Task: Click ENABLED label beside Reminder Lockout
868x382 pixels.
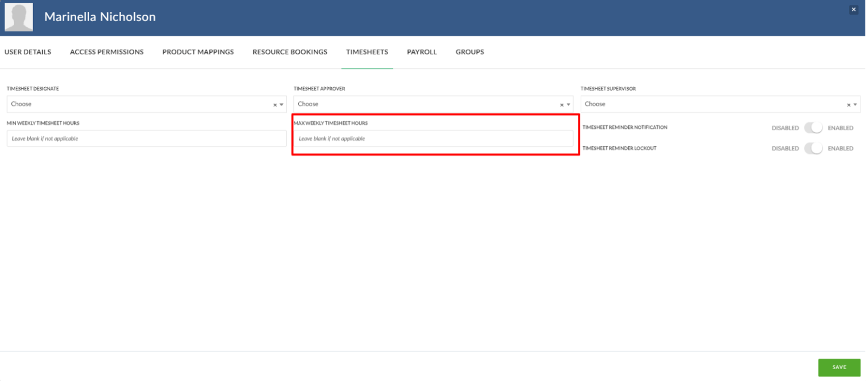Action: [840, 148]
